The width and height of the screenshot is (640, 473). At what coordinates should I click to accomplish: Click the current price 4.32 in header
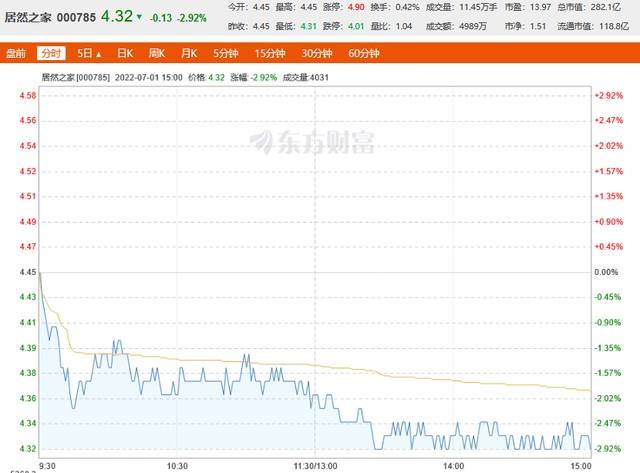pyautogui.click(x=117, y=16)
